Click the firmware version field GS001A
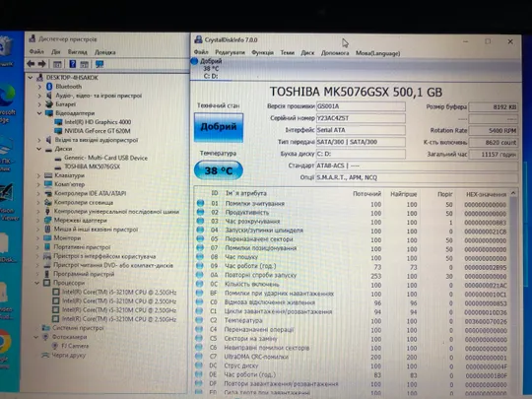 tap(361, 106)
